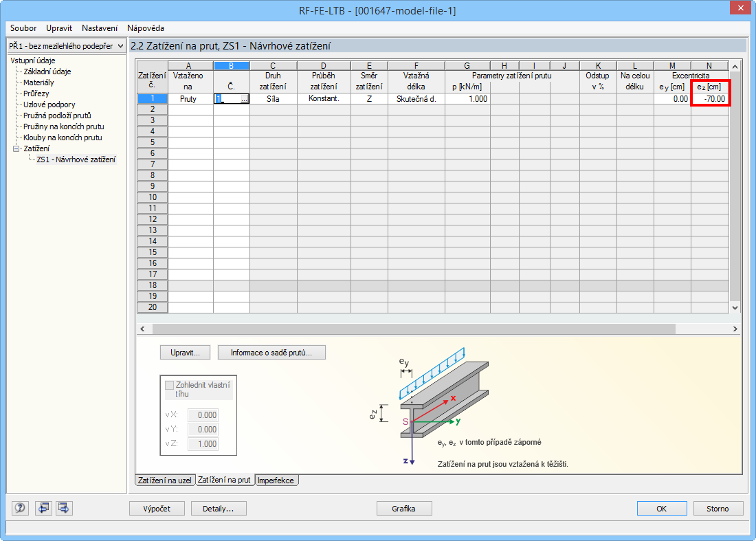Open the Upravit menu

click(x=59, y=28)
